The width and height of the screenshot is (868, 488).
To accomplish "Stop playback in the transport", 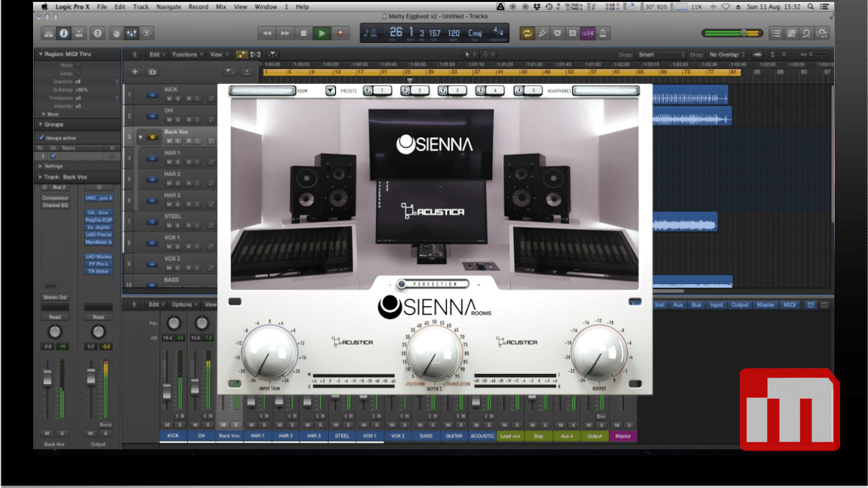I will (x=304, y=33).
